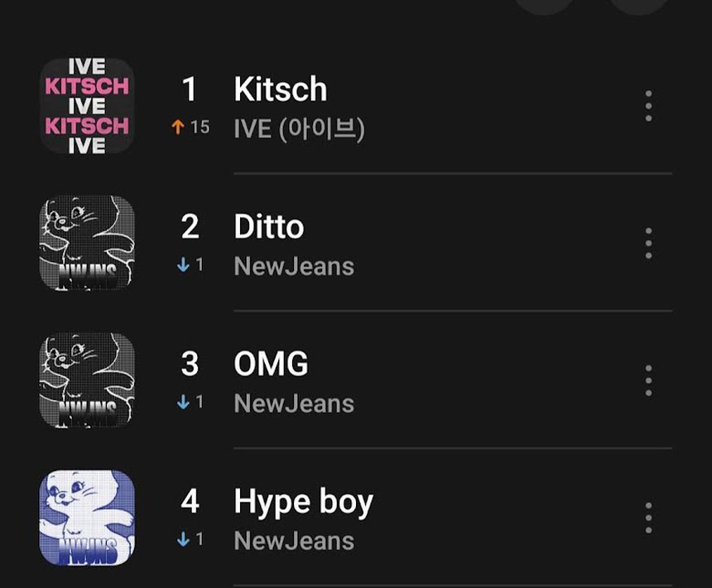The width and height of the screenshot is (712, 588).
Task: Play the song titled Kitsch
Action: click(x=280, y=89)
